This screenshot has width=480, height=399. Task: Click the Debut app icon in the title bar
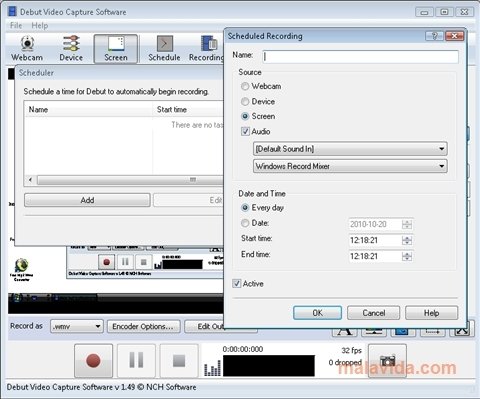pos(12,12)
